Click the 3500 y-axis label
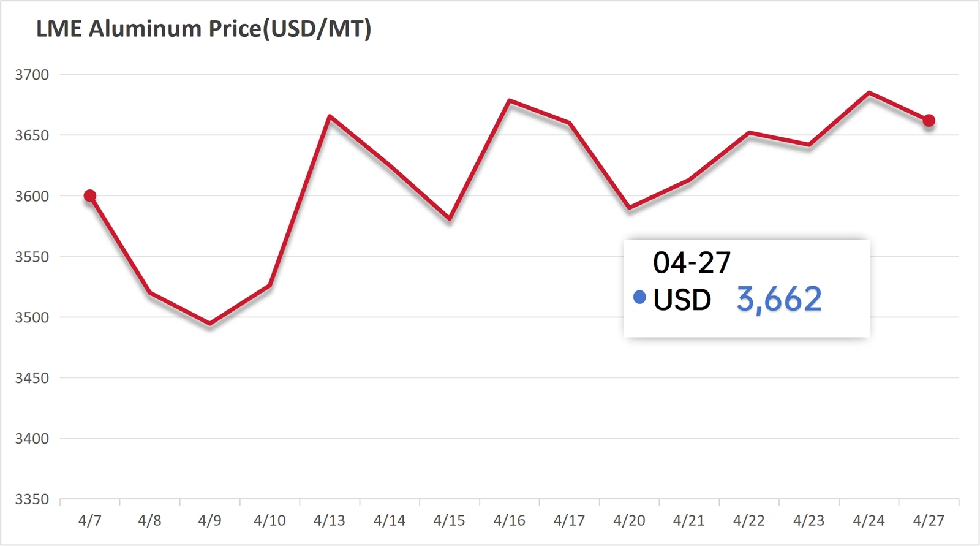This screenshot has width=980, height=546. [32, 317]
